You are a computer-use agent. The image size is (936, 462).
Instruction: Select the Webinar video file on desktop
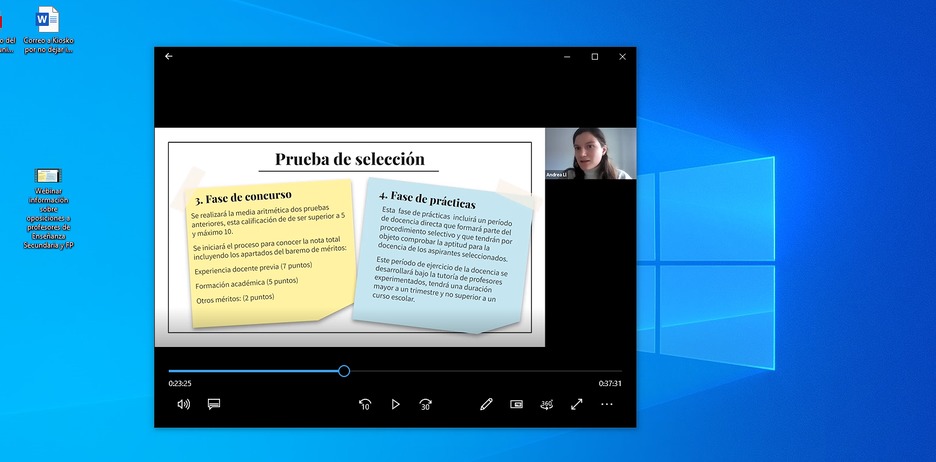48,177
